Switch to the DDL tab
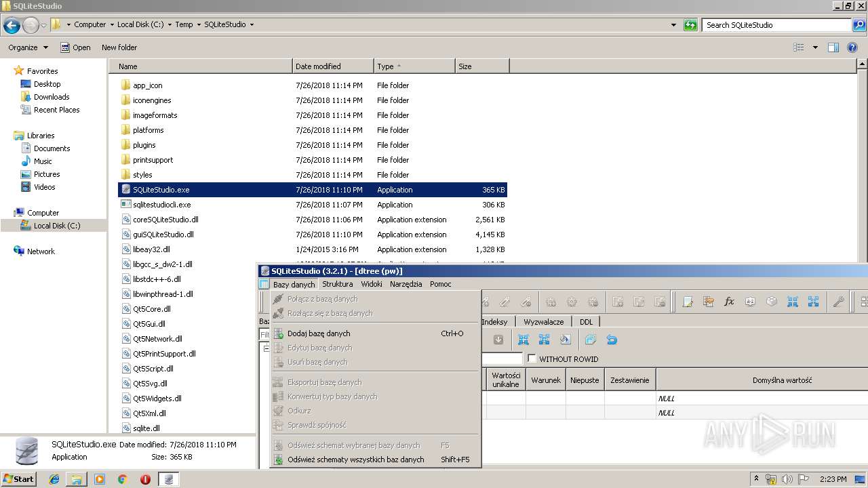This screenshot has width=868, height=488. tap(586, 322)
